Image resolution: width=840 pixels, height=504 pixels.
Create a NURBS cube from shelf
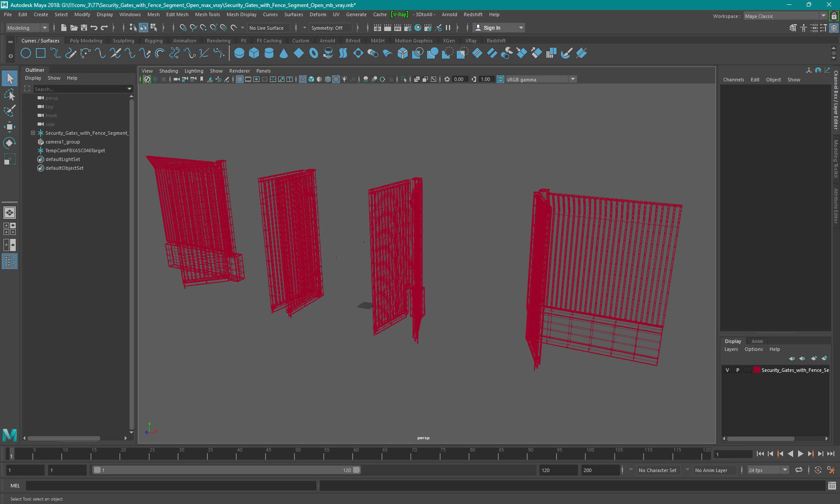point(254,53)
